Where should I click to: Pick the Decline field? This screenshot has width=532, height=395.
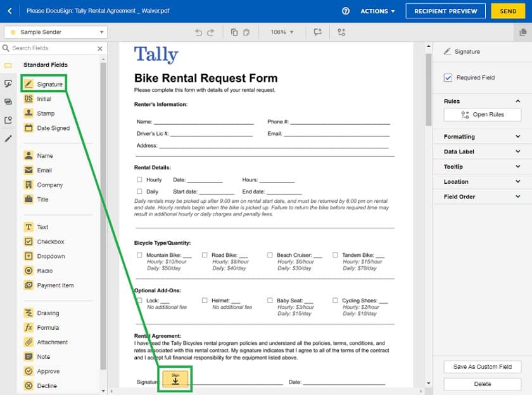(41, 386)
